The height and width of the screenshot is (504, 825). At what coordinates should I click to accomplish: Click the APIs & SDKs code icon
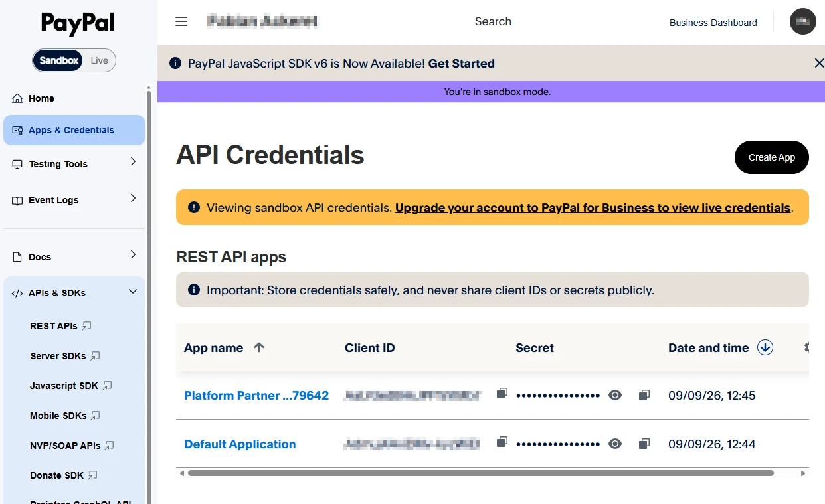pyautogui.click(x=17, y=293)
